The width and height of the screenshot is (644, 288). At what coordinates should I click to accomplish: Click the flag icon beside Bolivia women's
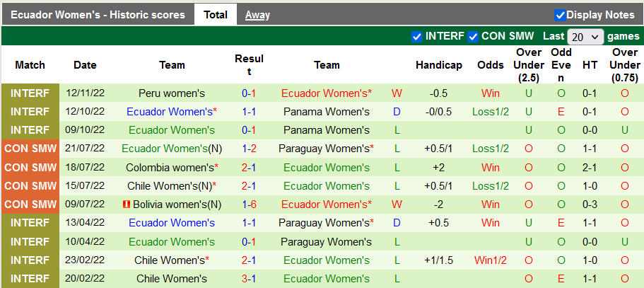126,205
